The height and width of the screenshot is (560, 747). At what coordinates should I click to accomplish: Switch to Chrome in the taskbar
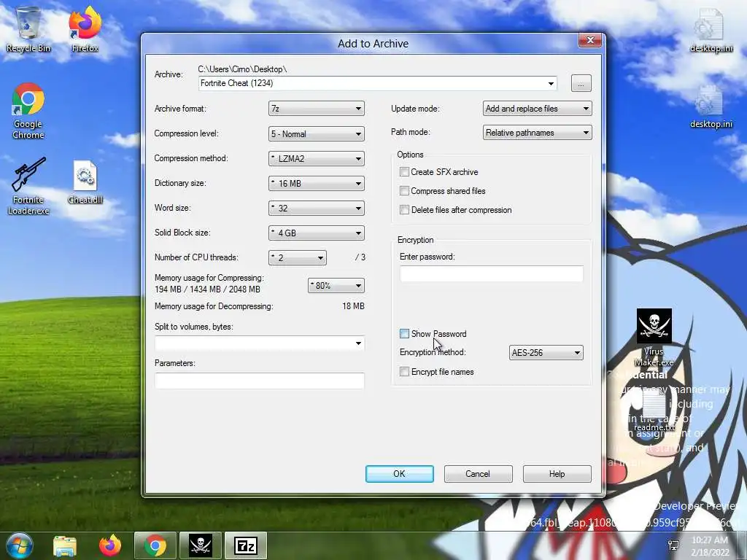[x=155, y=545]
